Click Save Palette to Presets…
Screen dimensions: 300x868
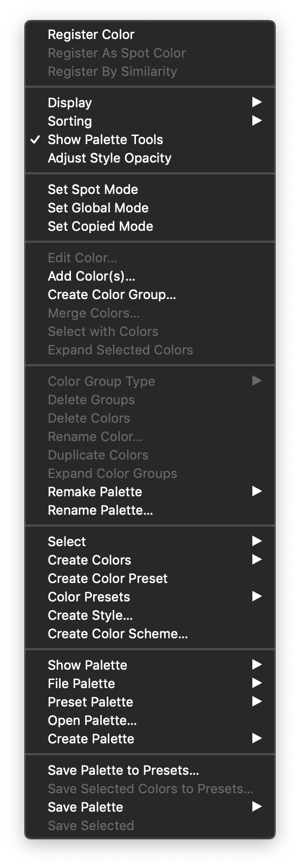[x=149, y=770]
